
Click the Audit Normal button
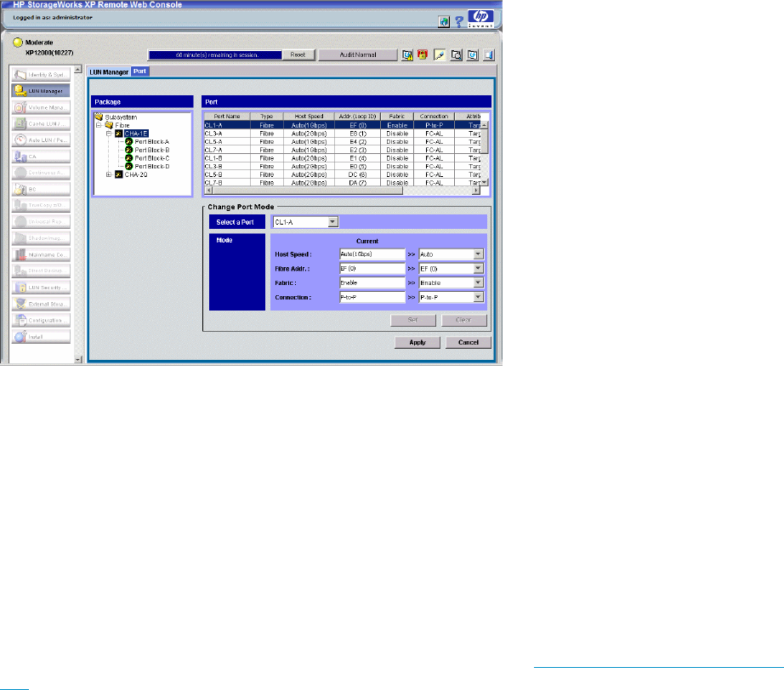(358, 55)
